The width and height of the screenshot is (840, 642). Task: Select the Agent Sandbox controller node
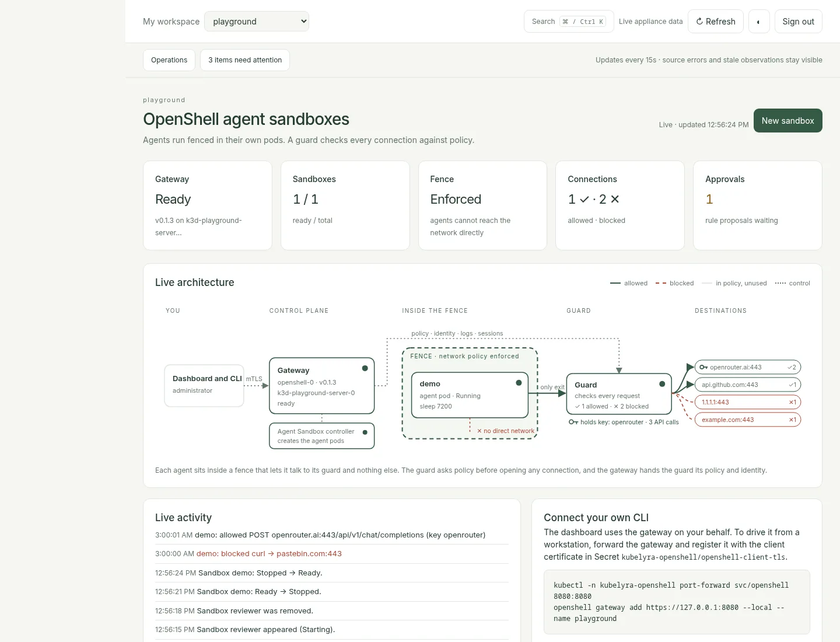pyautogui.click(x=322, y=436)
